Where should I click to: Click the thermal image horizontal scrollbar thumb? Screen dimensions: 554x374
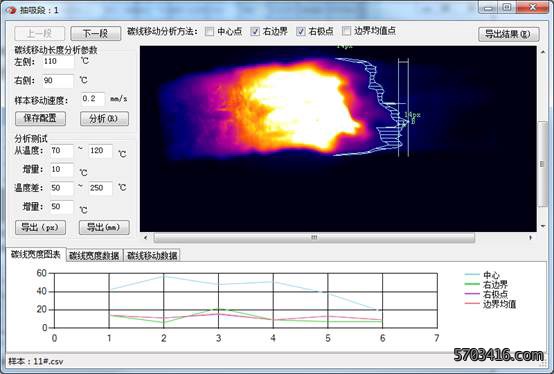[x=314, y=238]
